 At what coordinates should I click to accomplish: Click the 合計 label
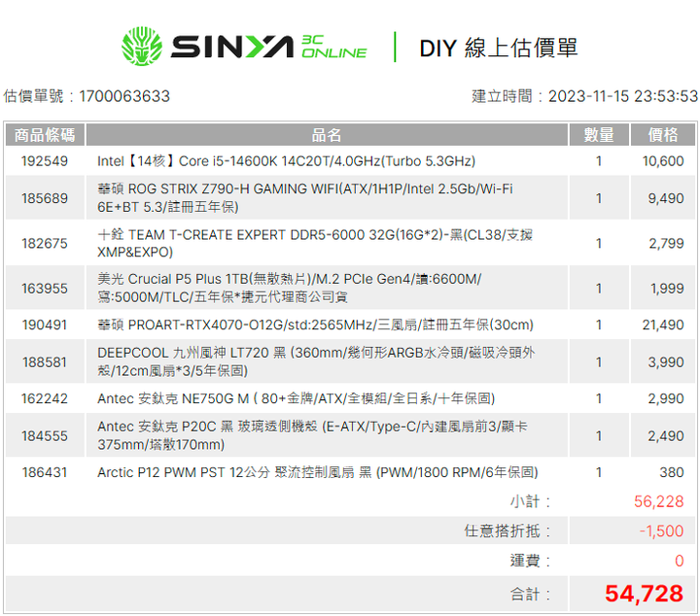(530, 594)
